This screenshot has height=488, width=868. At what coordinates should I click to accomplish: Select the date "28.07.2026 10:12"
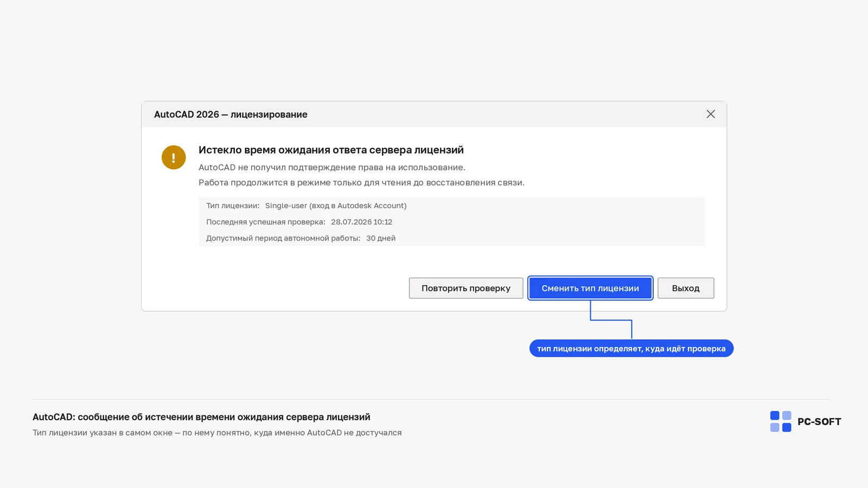(x=362, y=222)
